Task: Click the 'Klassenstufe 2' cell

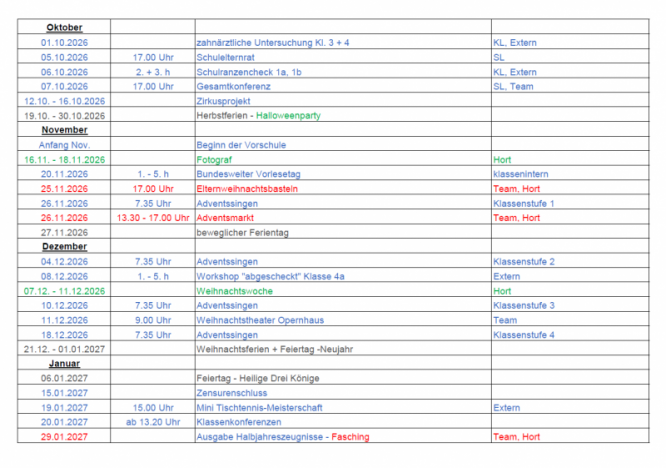Action: coord(524,262)
